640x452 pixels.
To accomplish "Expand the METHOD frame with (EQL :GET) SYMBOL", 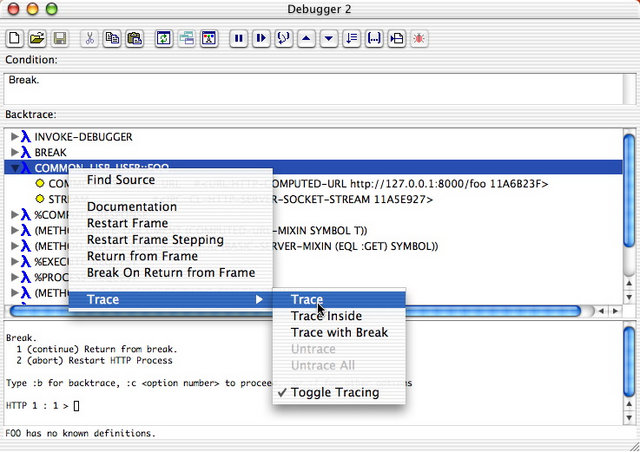I will pos(15,246).
